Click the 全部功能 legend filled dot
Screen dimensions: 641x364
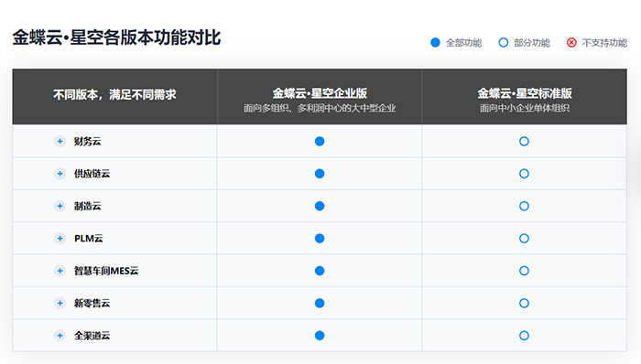[x=435, y=42]
